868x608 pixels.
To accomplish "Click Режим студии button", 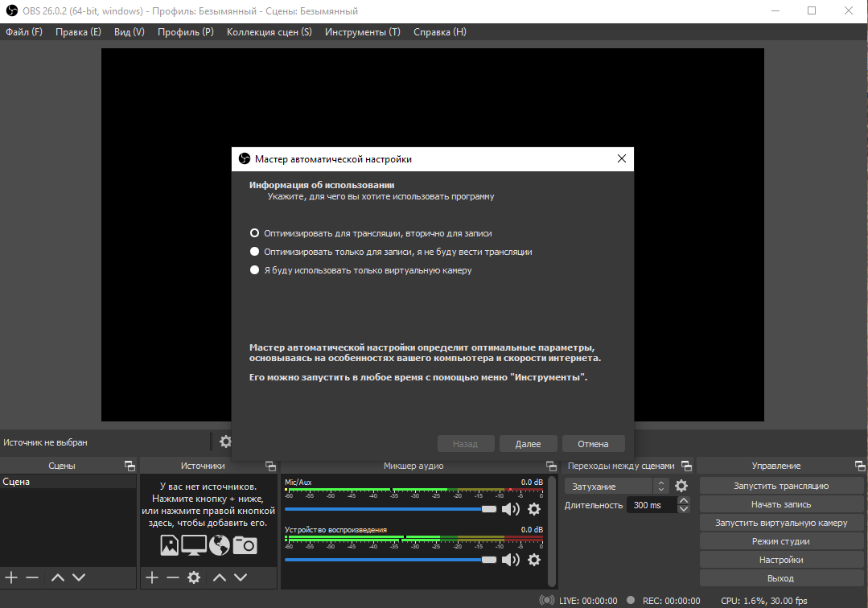I will [781, 541].
